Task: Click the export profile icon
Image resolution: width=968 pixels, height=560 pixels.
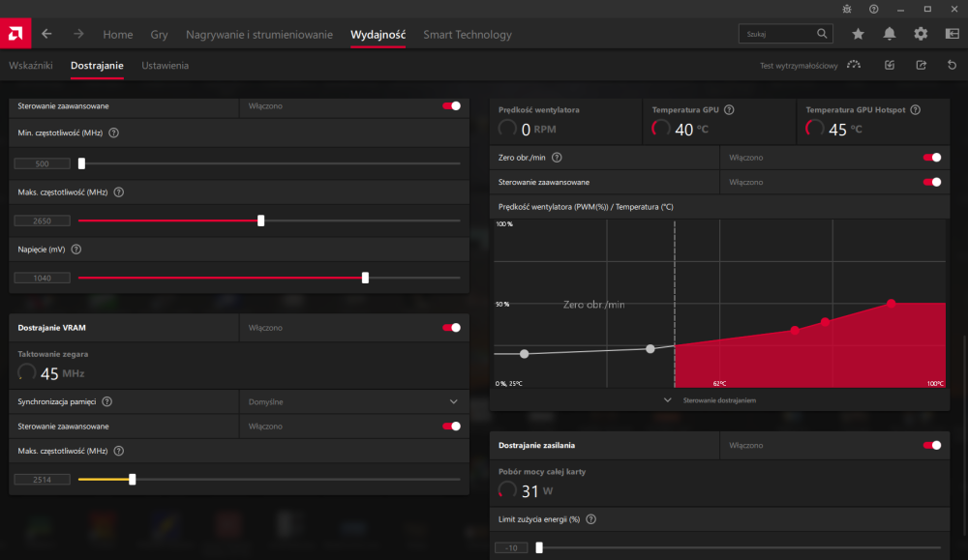Action: coord(921,66)
